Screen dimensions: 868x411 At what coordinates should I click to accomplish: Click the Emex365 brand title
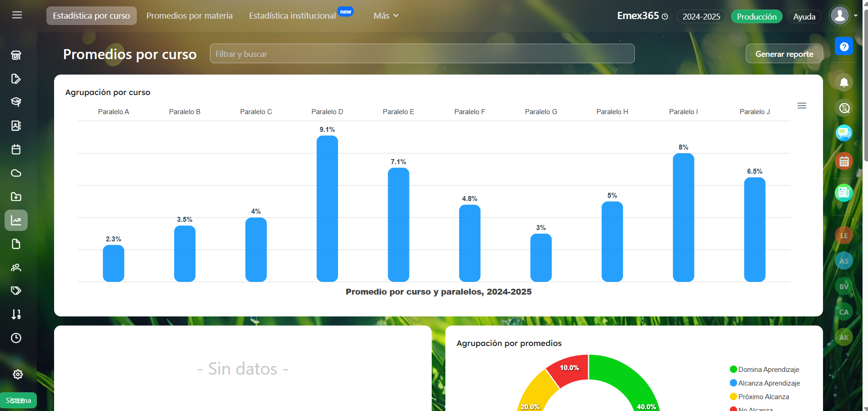pos(638,15)
